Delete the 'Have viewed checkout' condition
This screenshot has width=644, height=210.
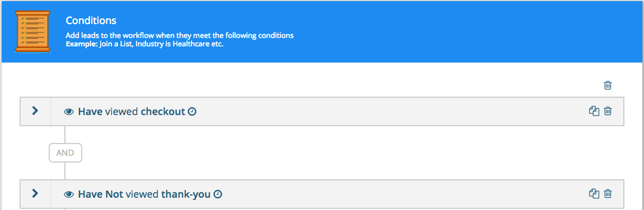coord(608,111)
